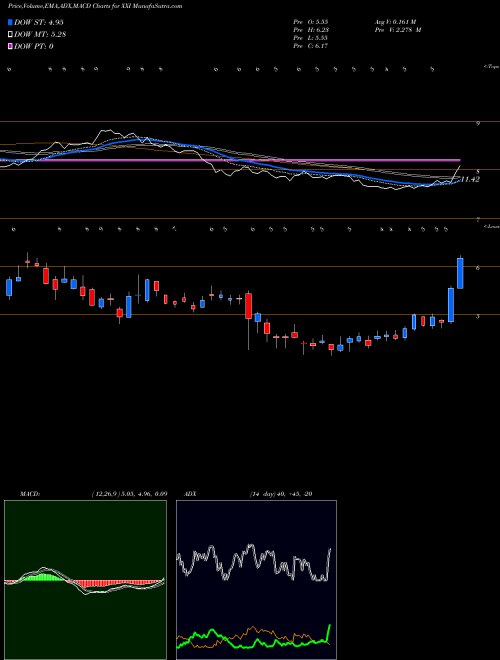The height and width of the screenshot is (660, 500).
Task: Click the '<Lows' label at right edge
Action: [x=492, y=226]
